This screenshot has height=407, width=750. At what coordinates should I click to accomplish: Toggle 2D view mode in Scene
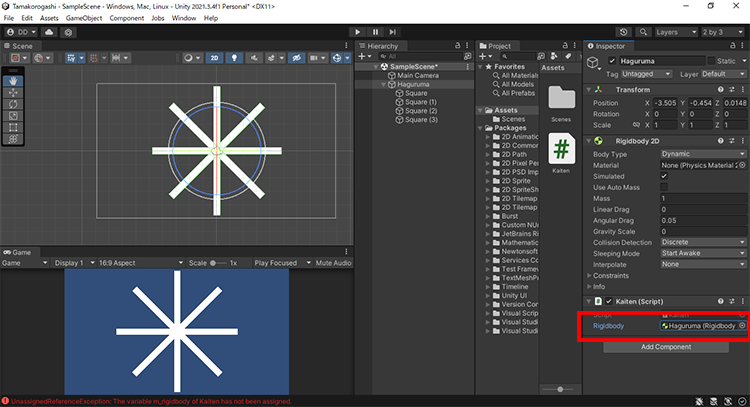click(214, 58)
